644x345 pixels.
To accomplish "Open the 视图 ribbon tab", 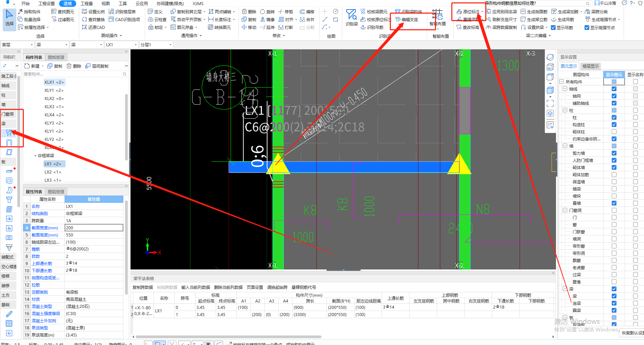I will coord(106,3).
